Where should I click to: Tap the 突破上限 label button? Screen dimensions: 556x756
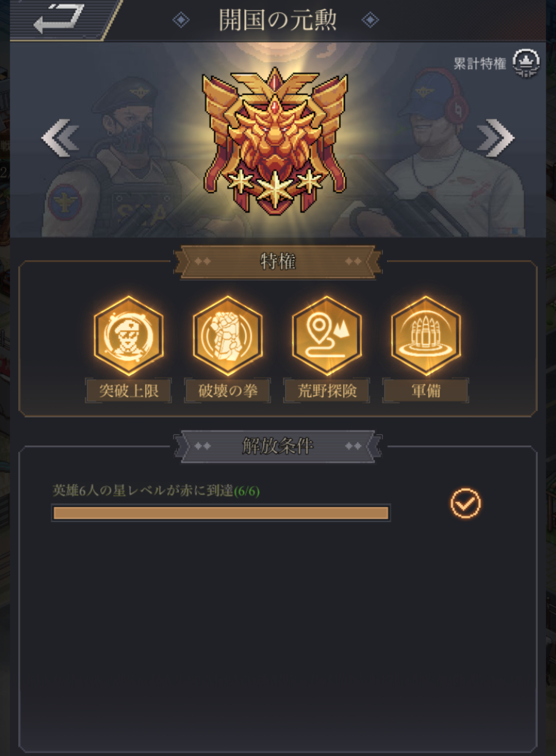pos(128,391)
